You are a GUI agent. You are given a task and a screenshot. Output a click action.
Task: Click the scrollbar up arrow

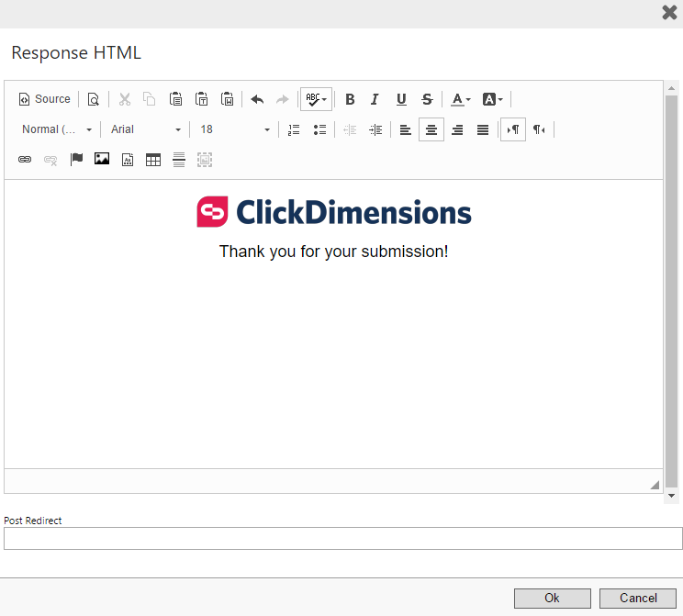[x=671, y=88]
